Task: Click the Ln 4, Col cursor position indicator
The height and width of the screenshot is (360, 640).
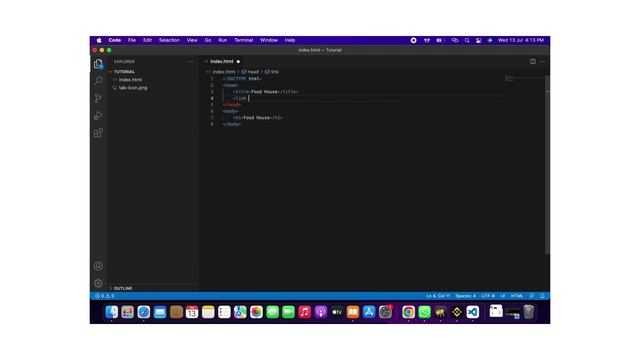Action: click(x=438, y=296)
